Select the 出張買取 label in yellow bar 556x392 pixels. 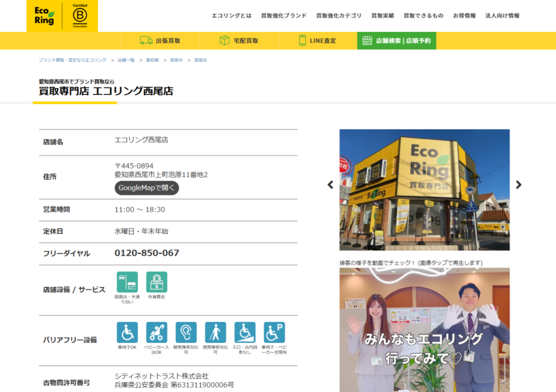168,41
